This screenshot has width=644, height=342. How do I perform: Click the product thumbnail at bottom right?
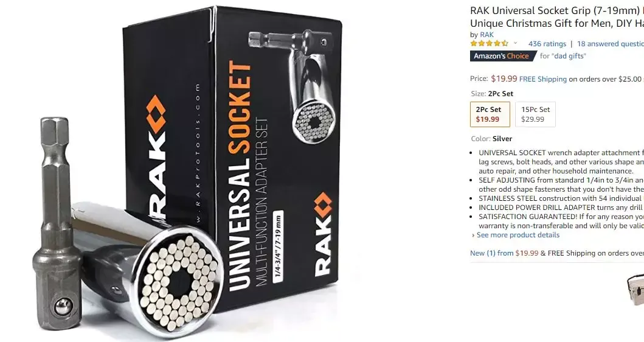click(635, 290)
